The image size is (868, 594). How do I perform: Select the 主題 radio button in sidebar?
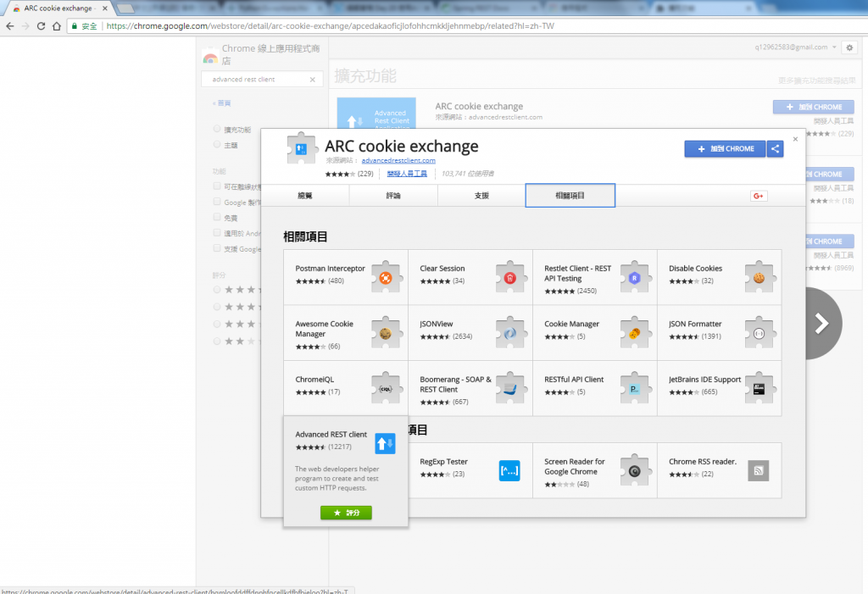click(x=217, y=145)
